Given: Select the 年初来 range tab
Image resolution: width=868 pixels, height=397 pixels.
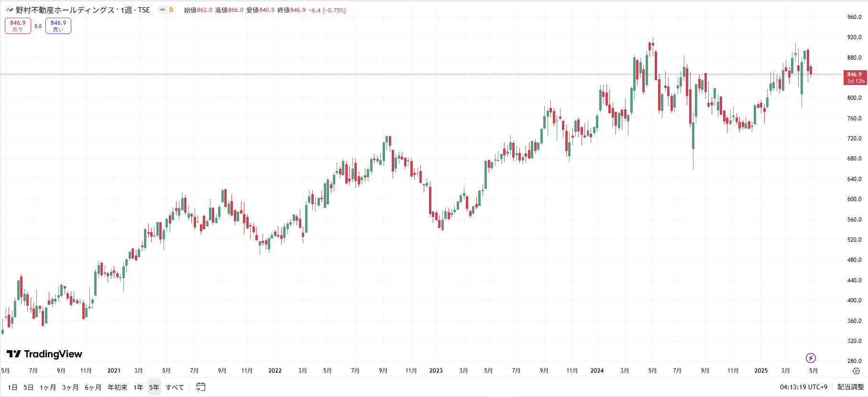Looking at the screenshot, I should click(118, 387).
